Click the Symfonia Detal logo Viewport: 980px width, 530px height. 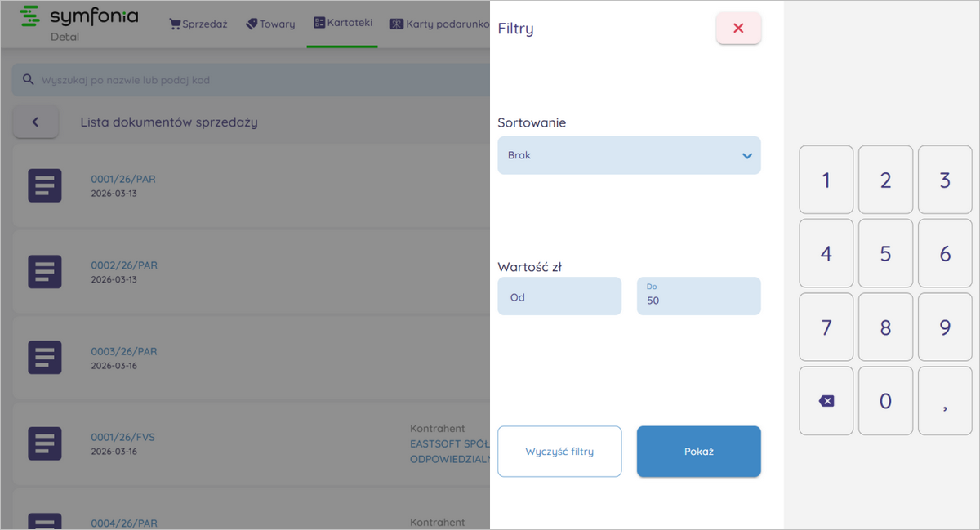point(78,23)
